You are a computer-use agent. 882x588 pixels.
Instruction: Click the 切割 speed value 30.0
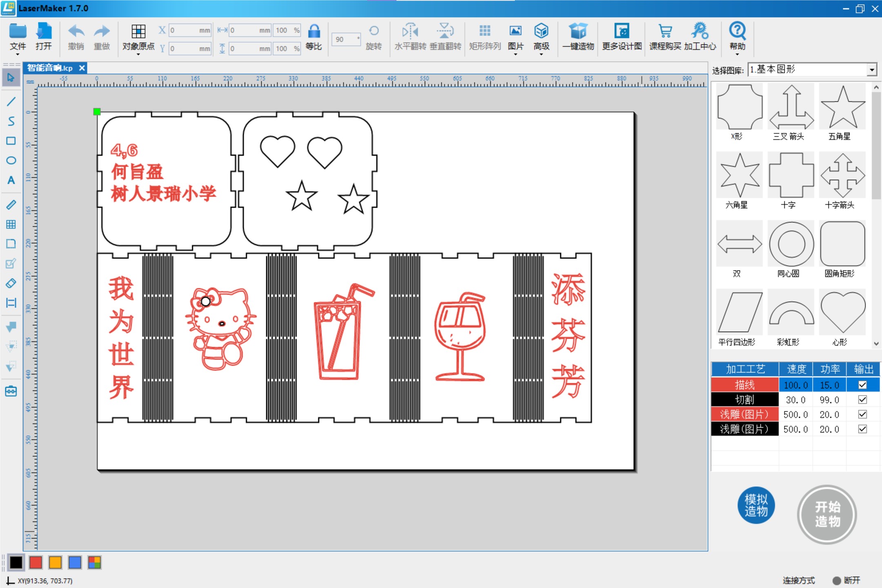[x=795, y=400]
